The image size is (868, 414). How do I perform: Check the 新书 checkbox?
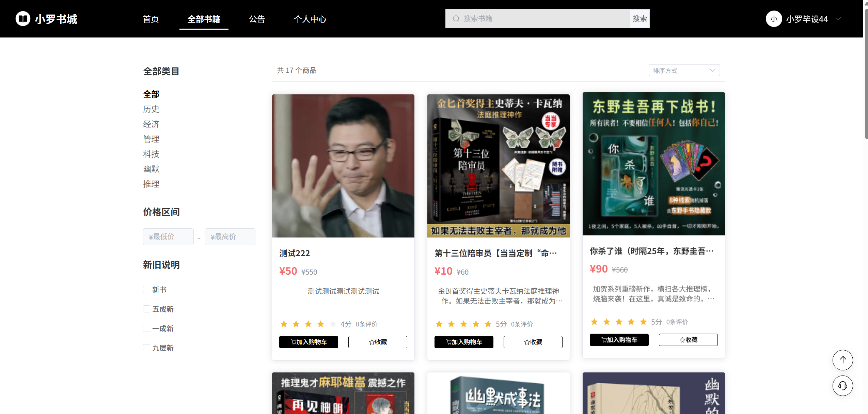pos(146,290)
